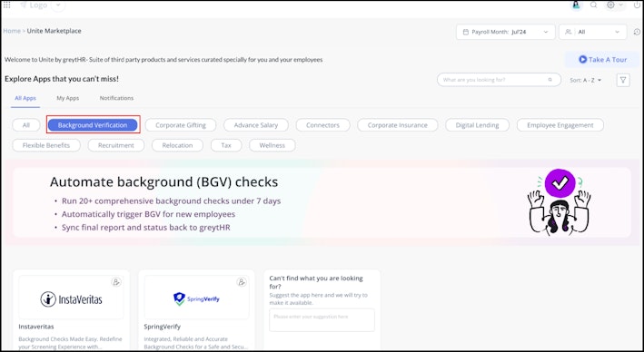Viewport: 644px width, 352px height.
Task: Click the Take A Tour button
Action: (x=602, y=60)
